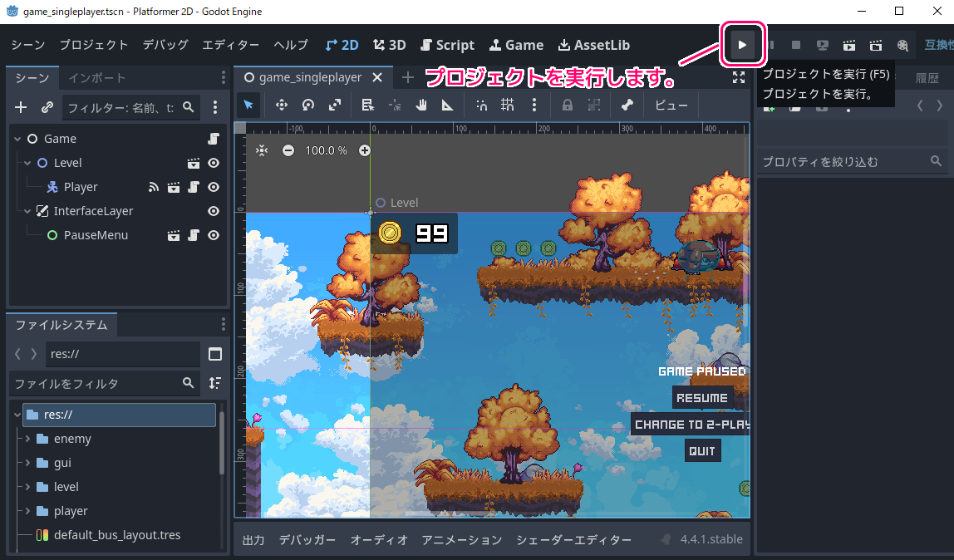Open the ビュー view menu
This screenshot has width=954, height=560.
(x=671, y=106)
